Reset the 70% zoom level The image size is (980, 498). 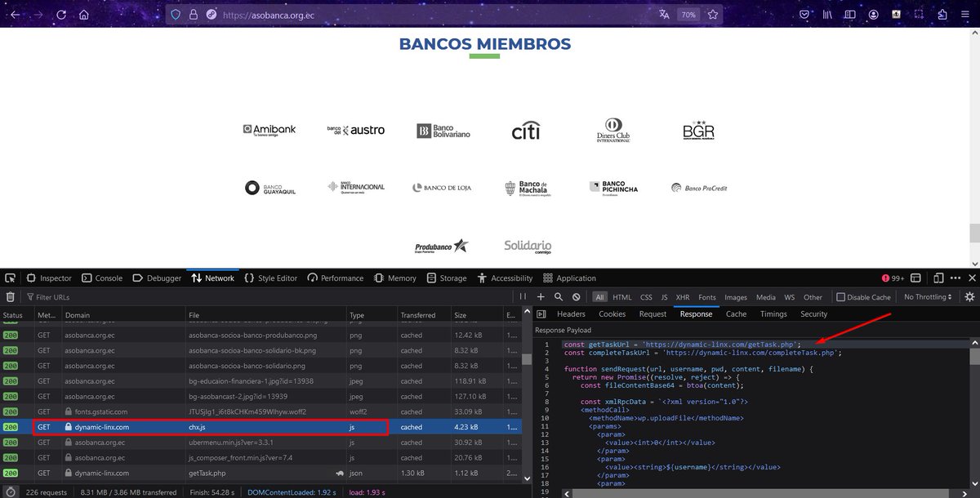coord(688,15)
